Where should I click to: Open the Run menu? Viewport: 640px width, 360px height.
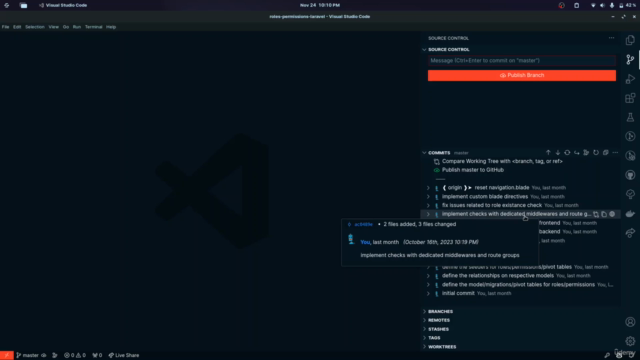[x=77, y=27]
